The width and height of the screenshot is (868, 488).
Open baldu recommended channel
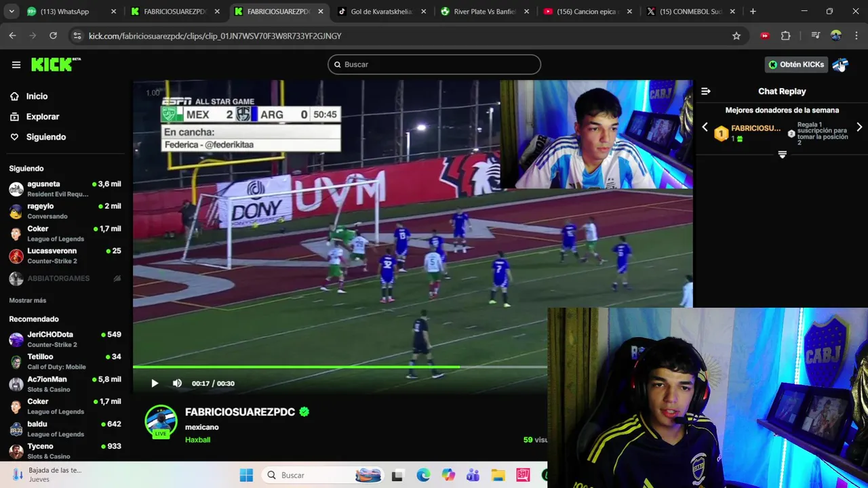64,428
